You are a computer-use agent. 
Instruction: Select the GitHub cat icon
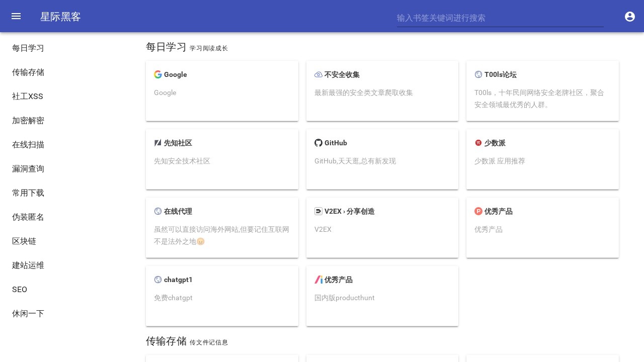pos(318,143)
